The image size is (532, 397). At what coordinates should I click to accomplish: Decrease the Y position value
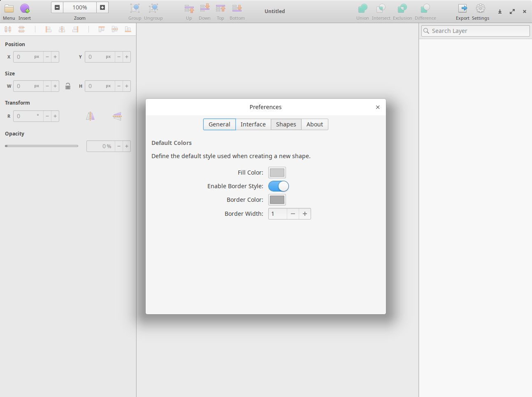pyautogui.click(x=119, y=57)
